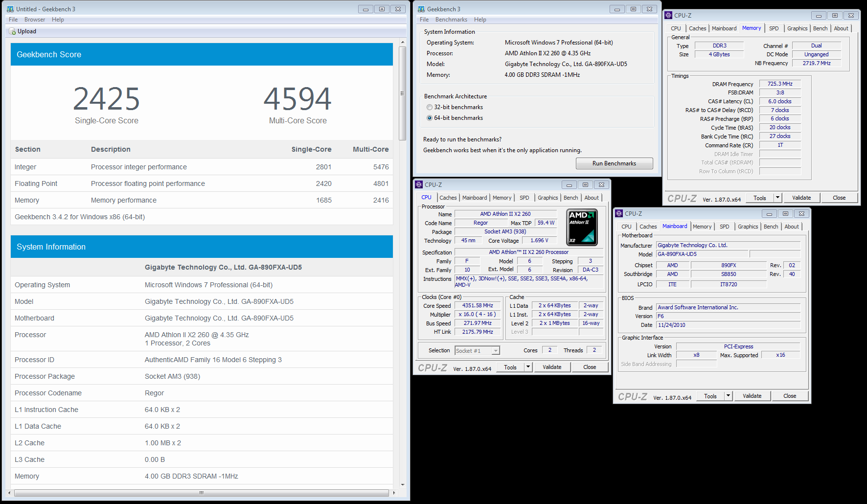The height and width of the screenshot is (504, 867).
Task: Minimize the Geekbench 3 benchmark setup window
Action: [617, 9]
